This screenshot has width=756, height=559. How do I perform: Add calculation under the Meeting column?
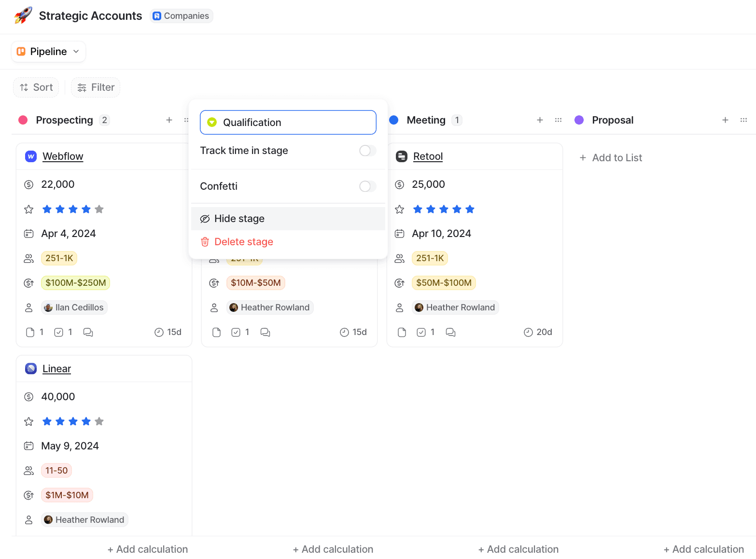click(518, 549)
